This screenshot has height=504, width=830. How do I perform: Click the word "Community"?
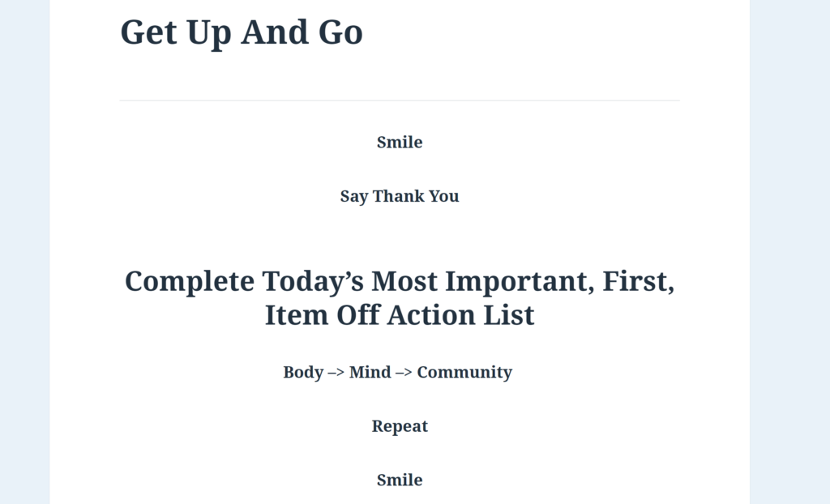click(464, 373)
